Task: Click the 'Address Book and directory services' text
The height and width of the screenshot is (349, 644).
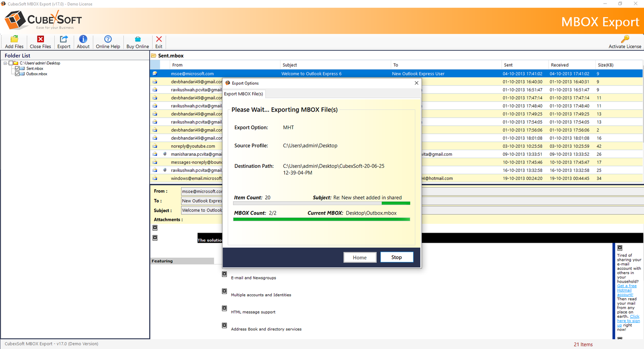Action: 266,329
